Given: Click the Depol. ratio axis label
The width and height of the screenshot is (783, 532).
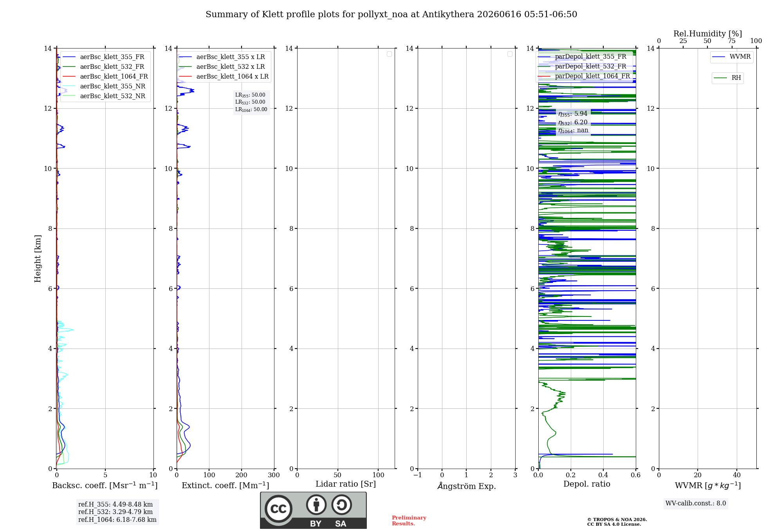Looking at the screenshot, I should (x=587, y=484).
